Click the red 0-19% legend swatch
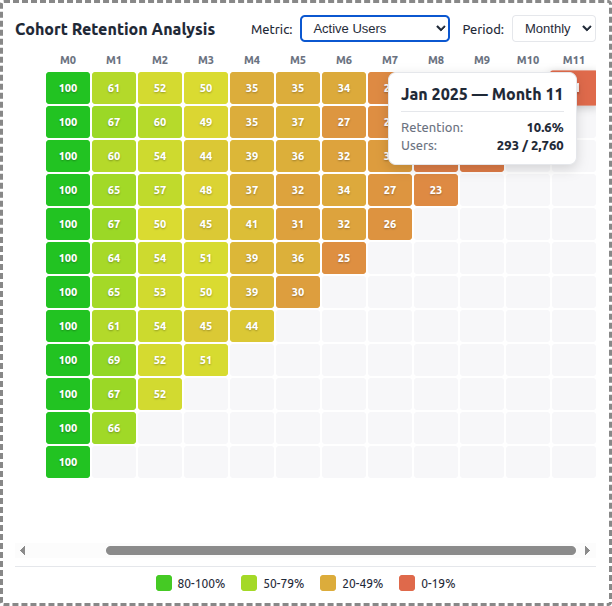The width and height of the screenshot is (612, 606). point(407,583)
